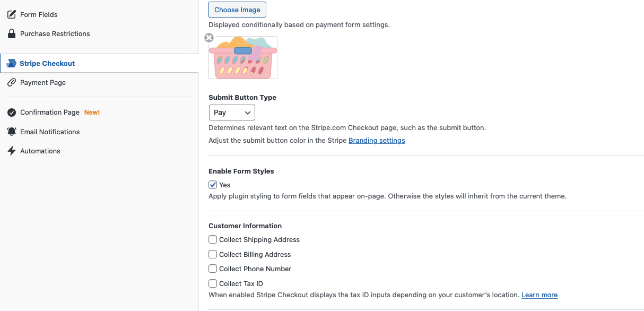Click the Purchase Restrictions padlock icon
644x311 pixels.
coord(11,33)
